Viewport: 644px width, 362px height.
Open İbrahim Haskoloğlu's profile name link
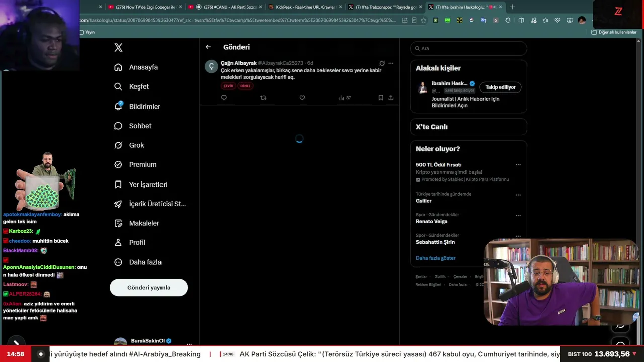[x=449, y=83]
